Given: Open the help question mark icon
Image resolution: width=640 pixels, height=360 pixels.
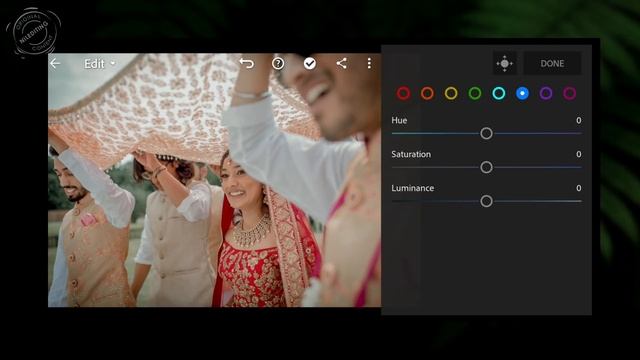Looking at the screenshot, I should 278,63.
